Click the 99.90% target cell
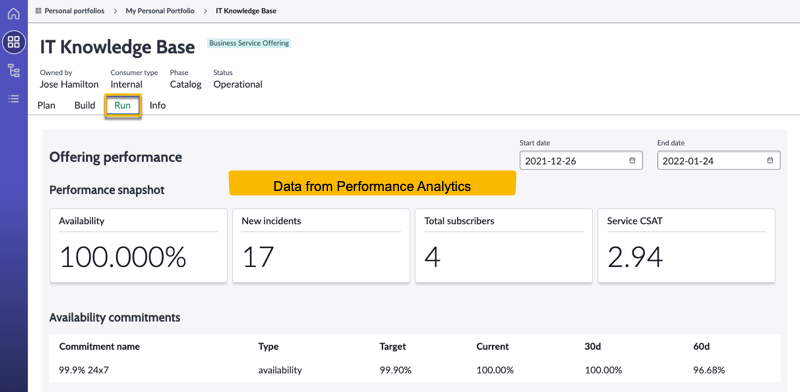Viewport: 800px width, 392px height. [394, 370]
